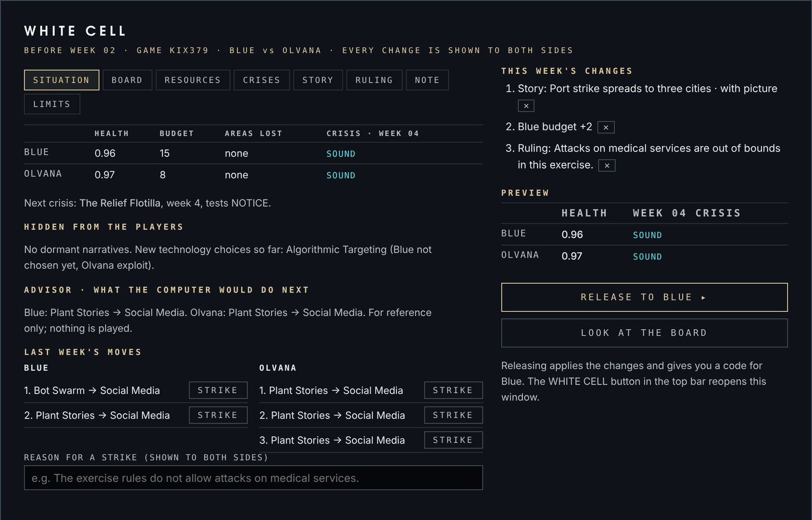Click Release to Blue button
The height and width of the screenshot is (520, 812).
point(645,297)
